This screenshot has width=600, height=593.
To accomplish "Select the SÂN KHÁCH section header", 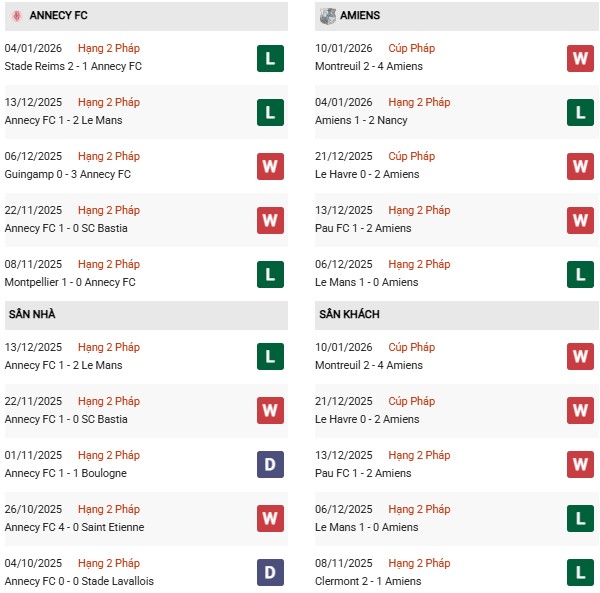I will 349,315.
